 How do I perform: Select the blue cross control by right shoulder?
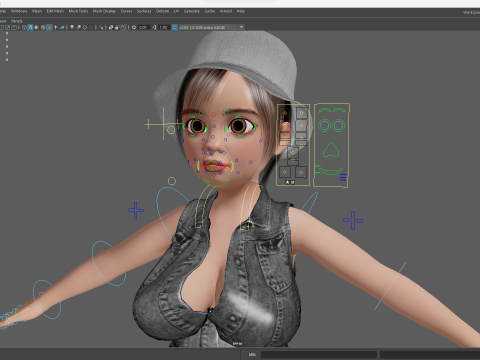(x=353, y=220)
